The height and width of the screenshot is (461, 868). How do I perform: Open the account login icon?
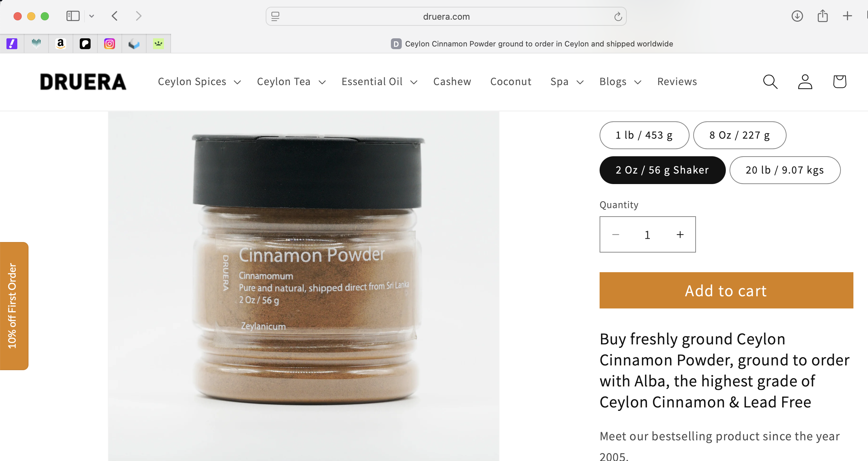[x=805, y=82]
